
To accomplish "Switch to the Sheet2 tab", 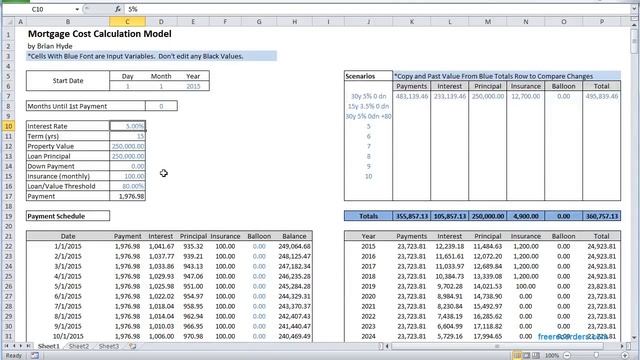I will 79,346.
